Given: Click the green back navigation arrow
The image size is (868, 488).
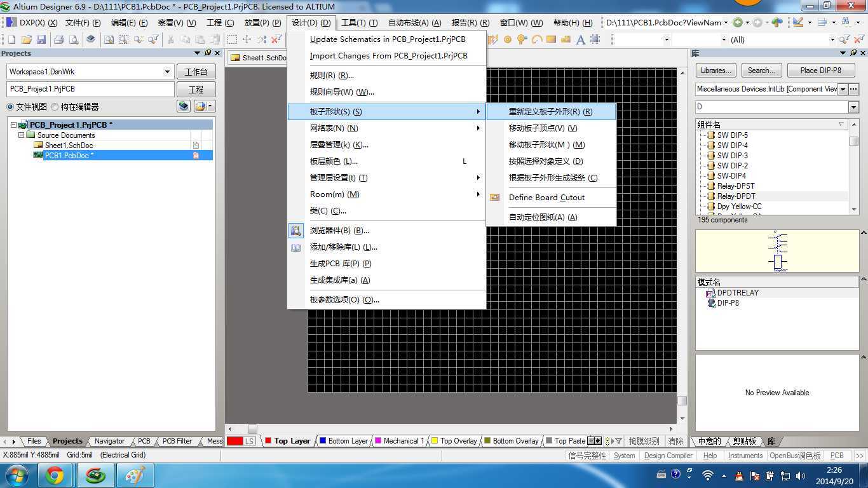Looking at the screenshot, I should [x=737, y=22].
